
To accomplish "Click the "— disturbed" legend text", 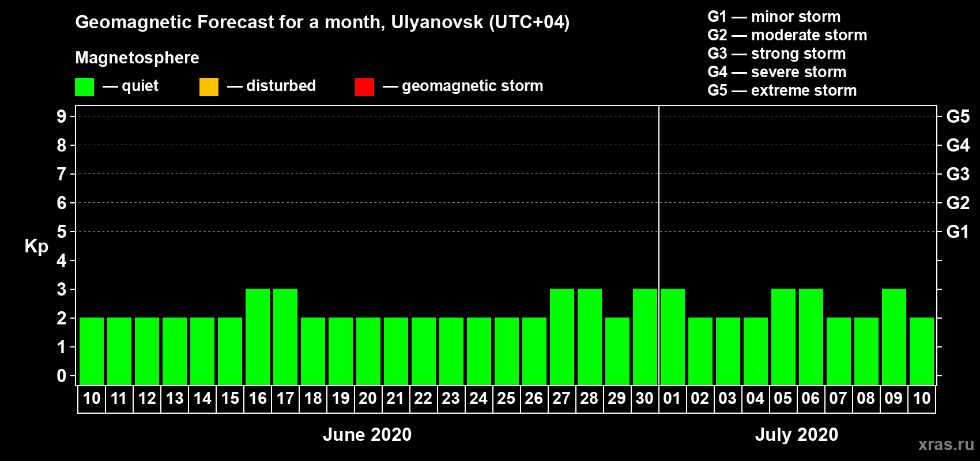I will [272, 86].
